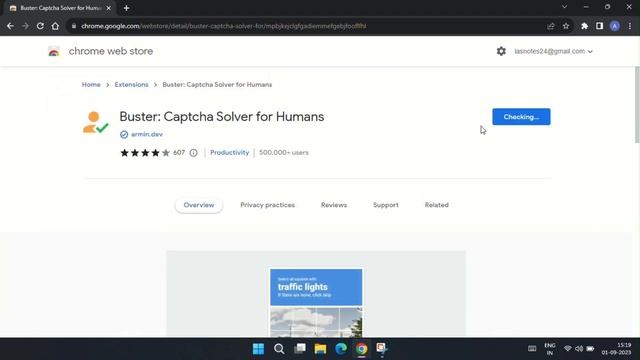Click the traffic lights captcha preview image
640x360 pixels.
[316, 302]
